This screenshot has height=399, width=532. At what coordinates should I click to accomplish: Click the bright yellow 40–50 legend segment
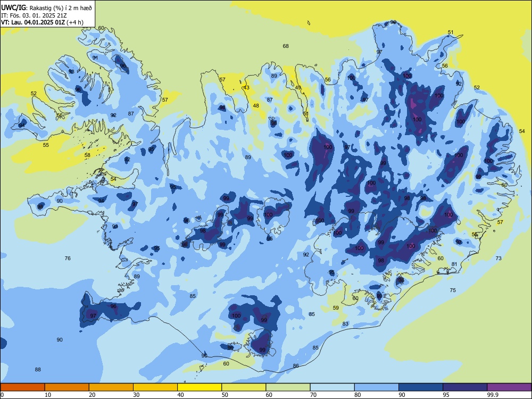(x=199, y=387)
